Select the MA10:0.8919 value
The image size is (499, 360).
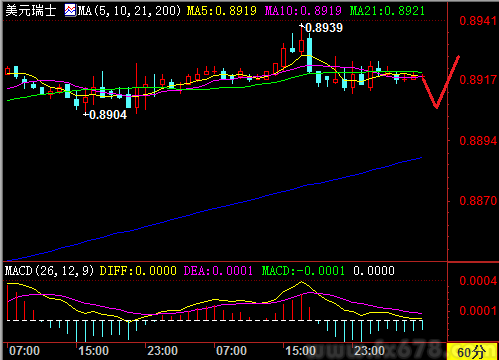tap(303, 11)
